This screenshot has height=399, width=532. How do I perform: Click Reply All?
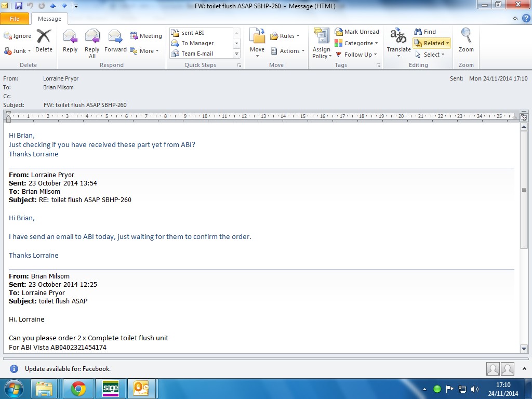click(x=92, y=44)
